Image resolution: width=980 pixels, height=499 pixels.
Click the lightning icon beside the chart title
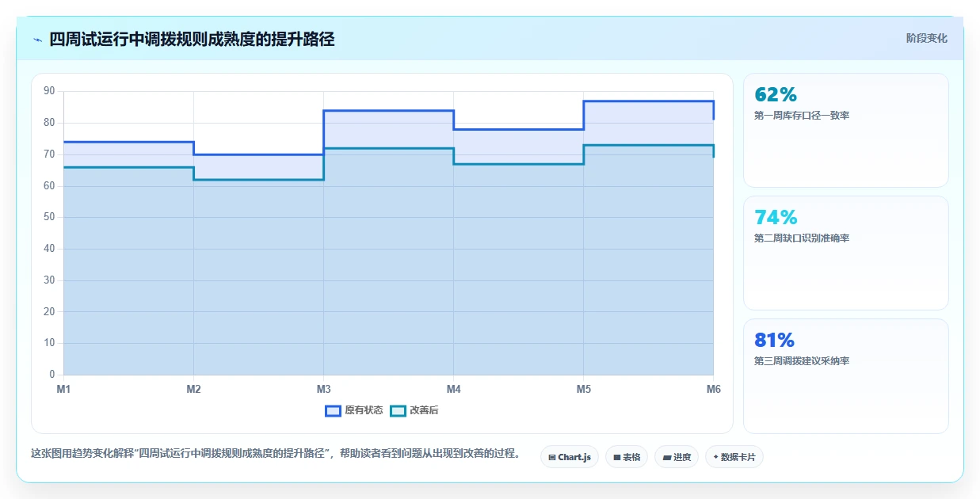pos(37,40)
